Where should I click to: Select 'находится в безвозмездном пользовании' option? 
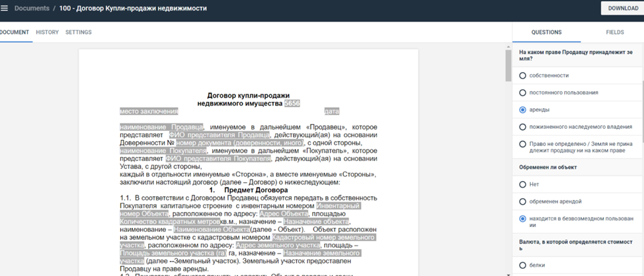(523, 219)
